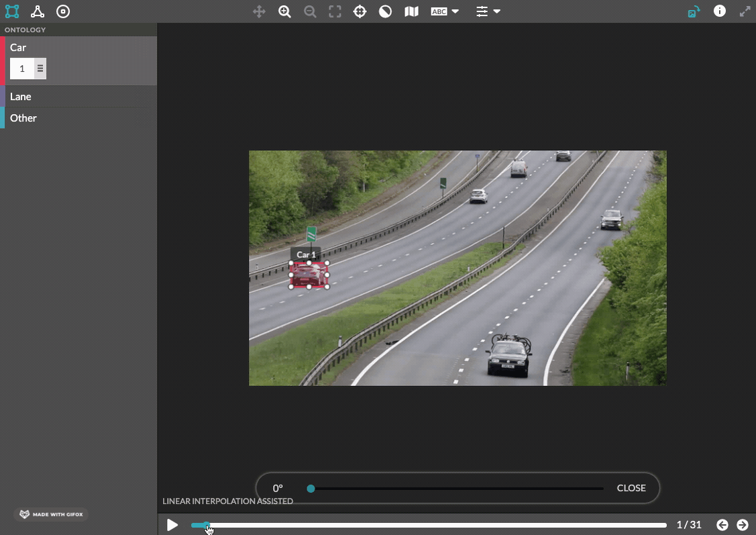Viewport: 756px width, 535px height.
Task: Activate the pan move tool
Action: click(260, 11)
